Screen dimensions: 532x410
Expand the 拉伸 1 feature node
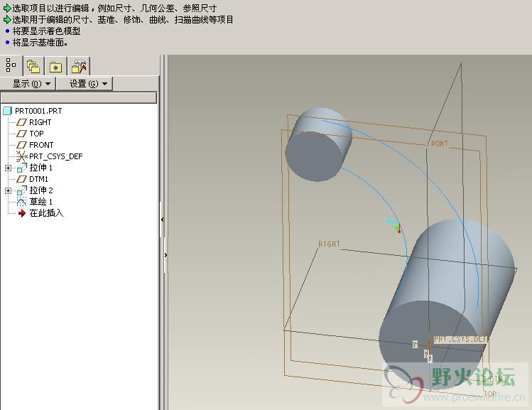coord(8,168)
